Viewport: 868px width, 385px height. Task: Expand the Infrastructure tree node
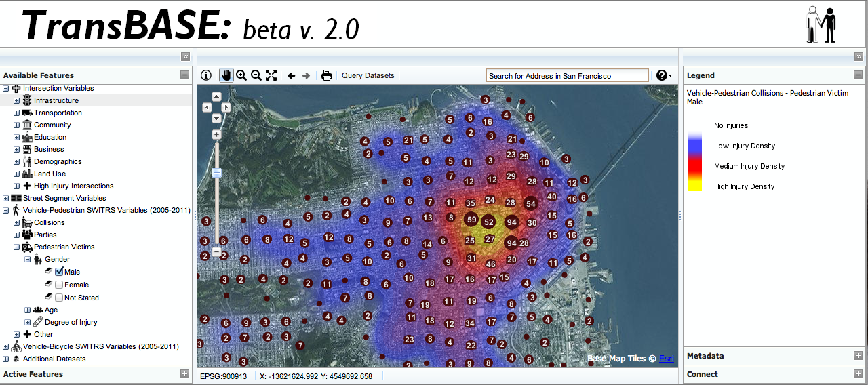[x=17, y=100]
